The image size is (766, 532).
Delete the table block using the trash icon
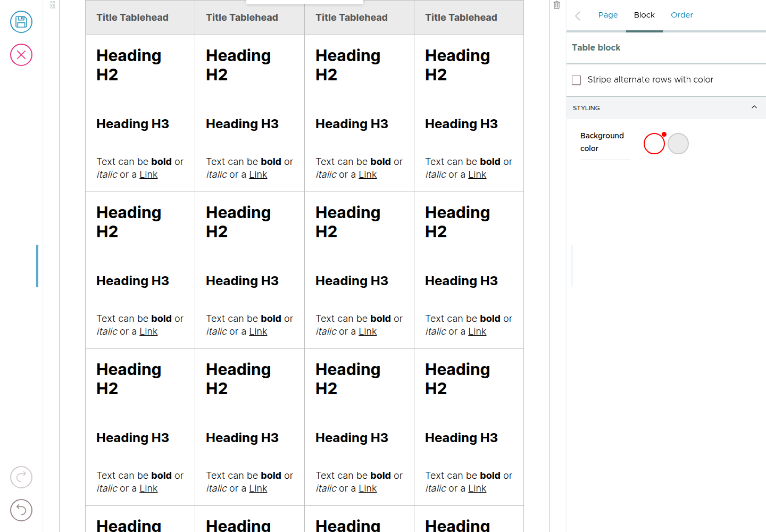pos(556,5)
